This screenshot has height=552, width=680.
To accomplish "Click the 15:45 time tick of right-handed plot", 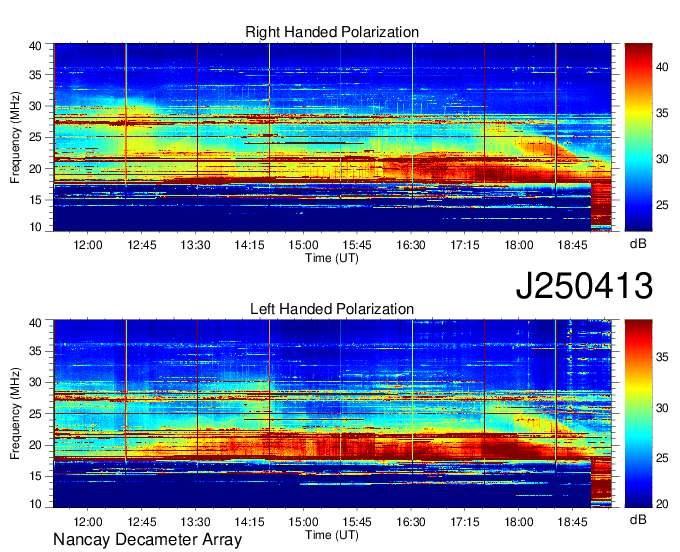I will coord(357,245).
